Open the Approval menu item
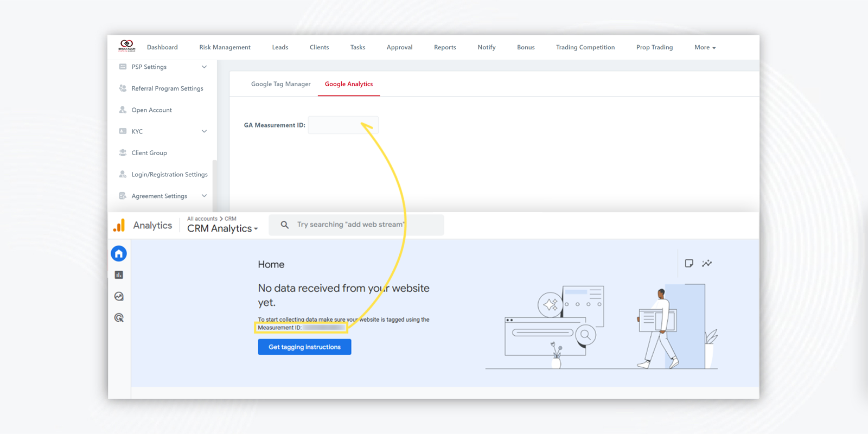The width and height of the screenshot is (868, 434). [399, 47]
